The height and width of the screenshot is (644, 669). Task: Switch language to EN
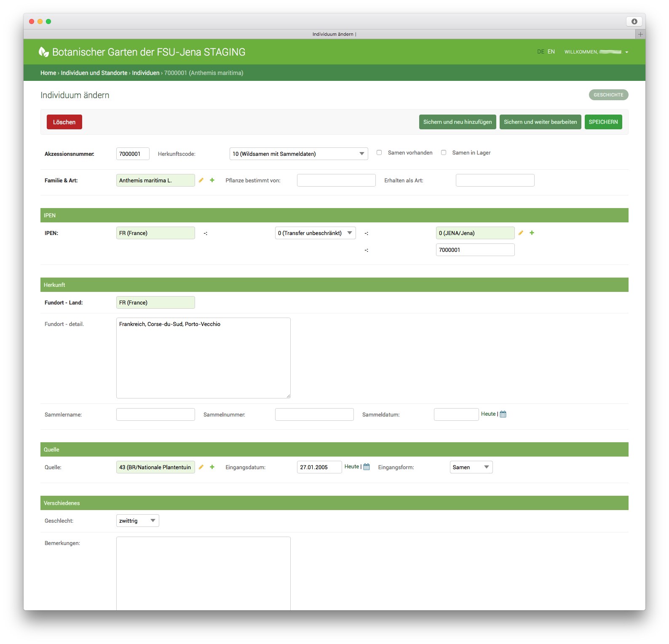click(x=551, y=52)
